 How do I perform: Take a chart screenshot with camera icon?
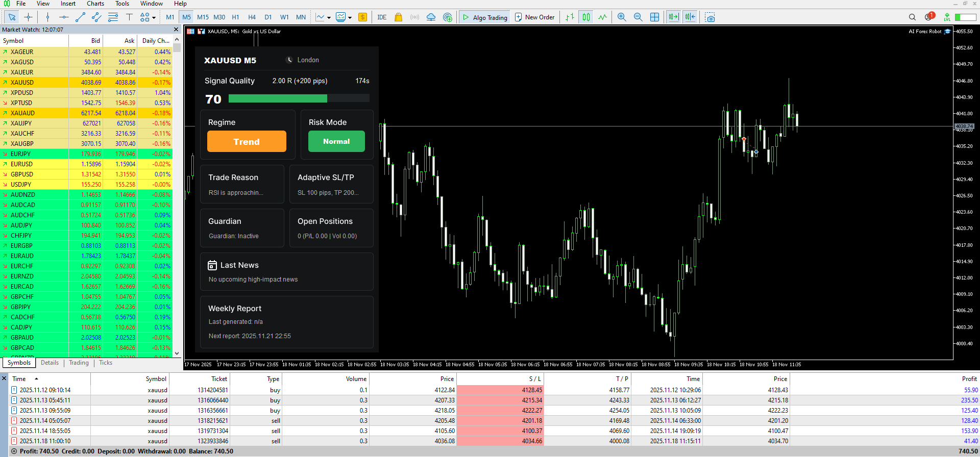click(709, 17)
